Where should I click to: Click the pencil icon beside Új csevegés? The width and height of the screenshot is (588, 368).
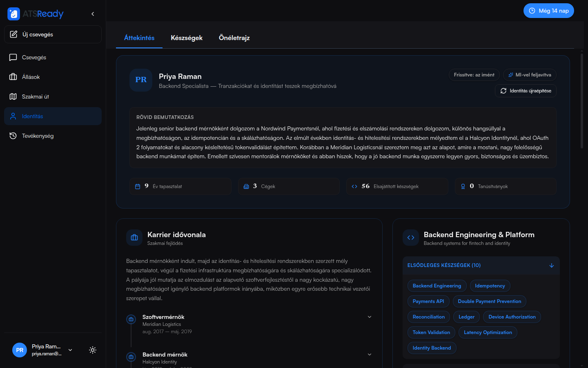point(13,34)
